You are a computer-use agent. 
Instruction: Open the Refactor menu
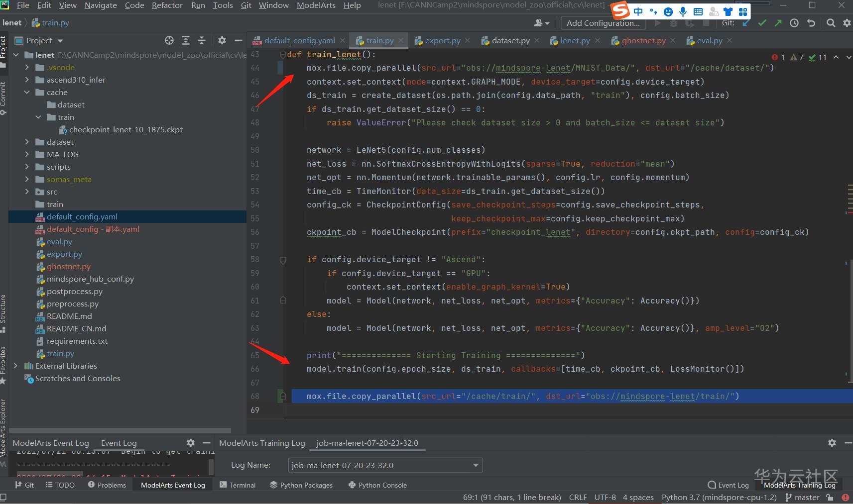click(167, 5)
